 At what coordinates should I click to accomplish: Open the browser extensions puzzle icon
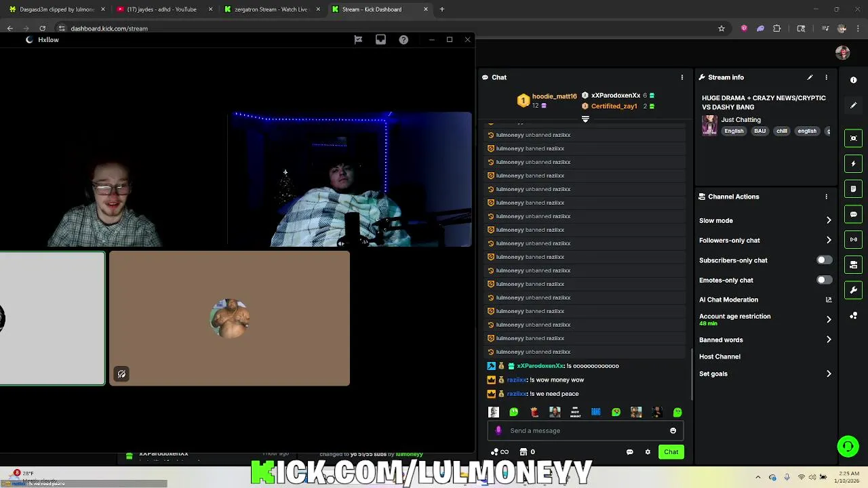[777, 28]
